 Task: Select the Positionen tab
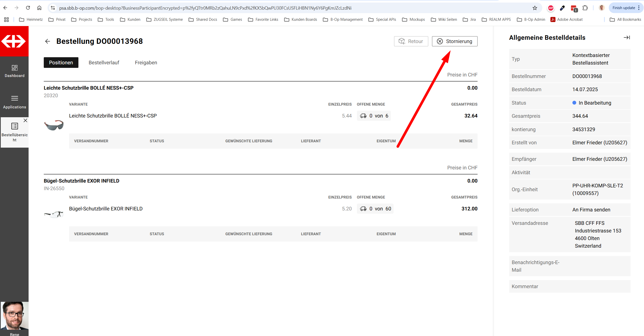click(x=61, y=63)
